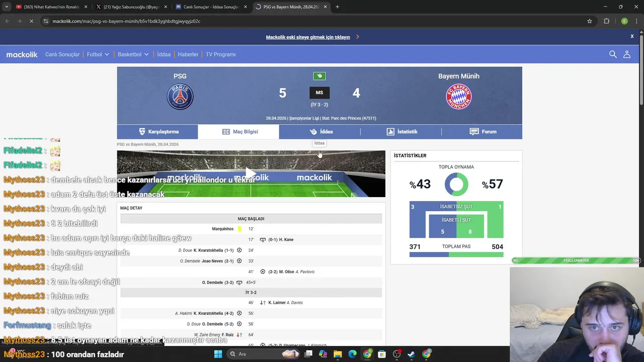The height and width of the screenshot is (362, 644).
Task: Launch Microsoft 365 from taskbar
Action: (323, 354)
